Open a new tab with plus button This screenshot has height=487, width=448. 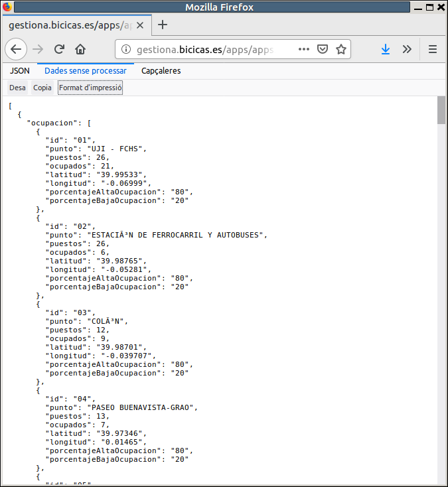tap(163, 25)
